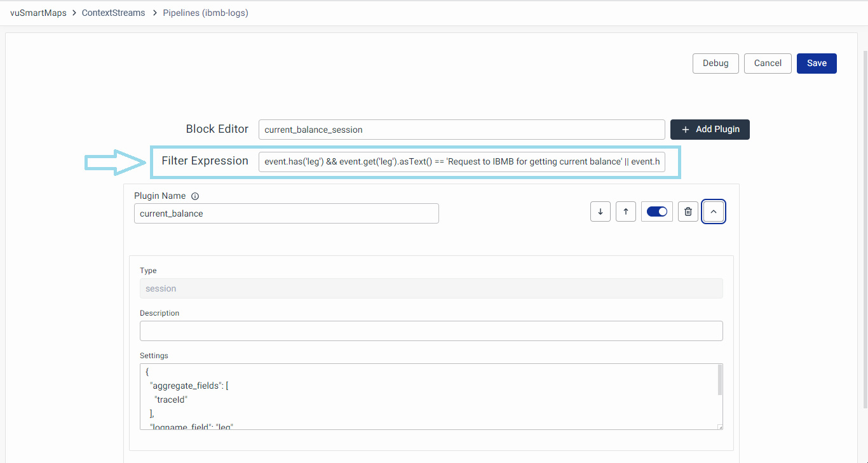
Task: Focus the Block Editor name field
Action: (x=461, y=130)
